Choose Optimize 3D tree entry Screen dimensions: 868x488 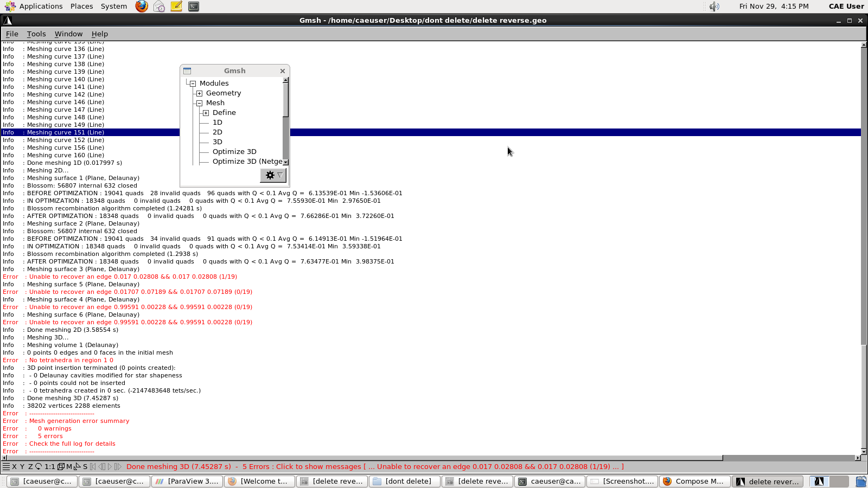tap(234, 152)
